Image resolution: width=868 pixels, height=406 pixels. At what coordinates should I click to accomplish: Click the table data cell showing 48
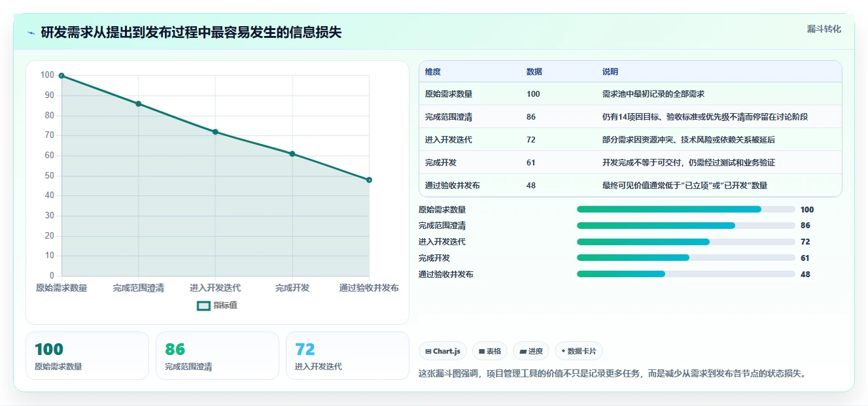531,186
